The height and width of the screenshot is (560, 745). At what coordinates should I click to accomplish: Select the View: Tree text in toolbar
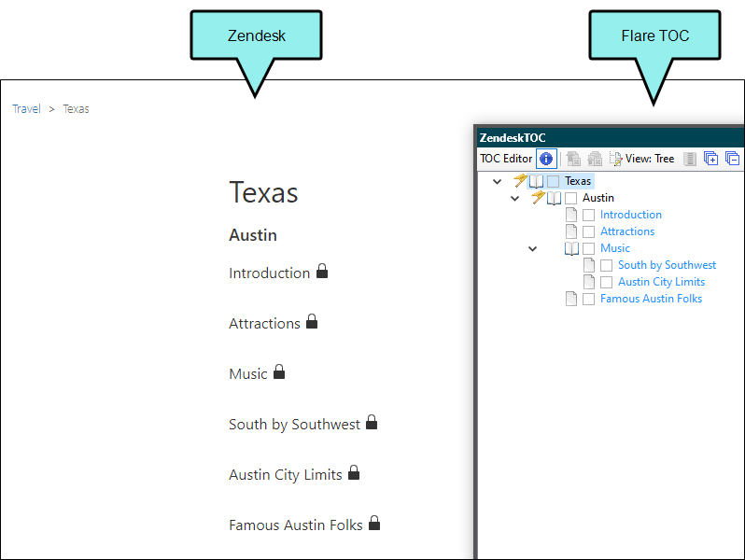[x=650, y=159]
